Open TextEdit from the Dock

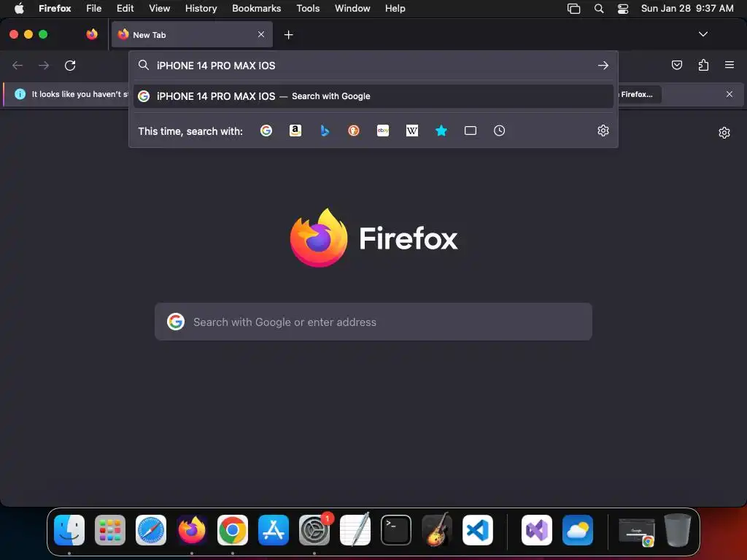(x=355, y=529)
